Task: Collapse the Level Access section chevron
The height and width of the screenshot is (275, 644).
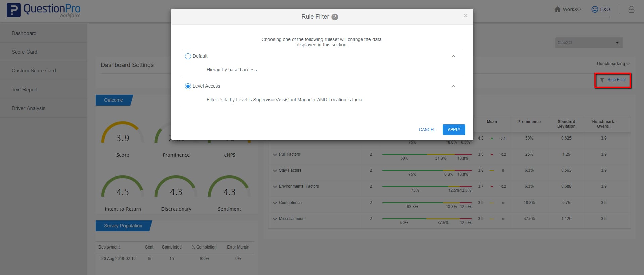Action: coord(453,86)
